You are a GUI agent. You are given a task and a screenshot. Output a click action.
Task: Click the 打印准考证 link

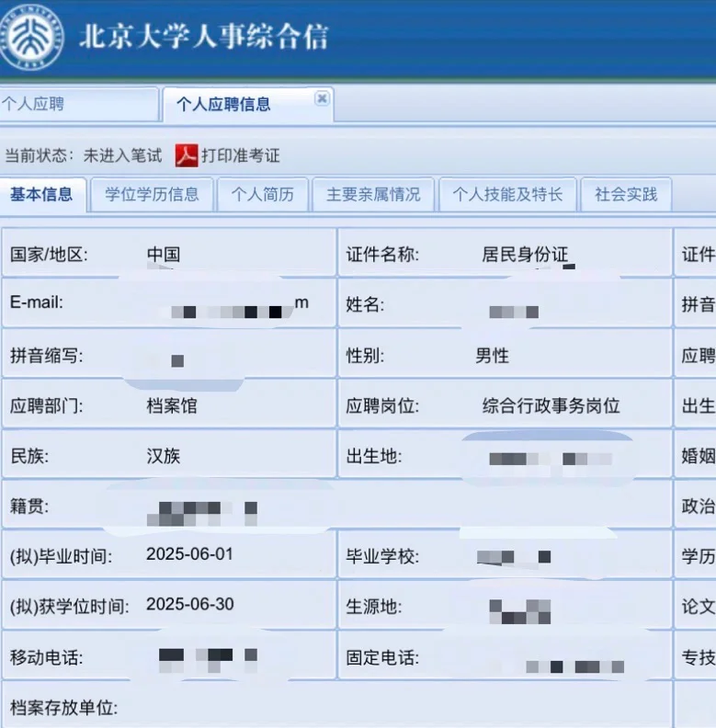click(241, 155)
